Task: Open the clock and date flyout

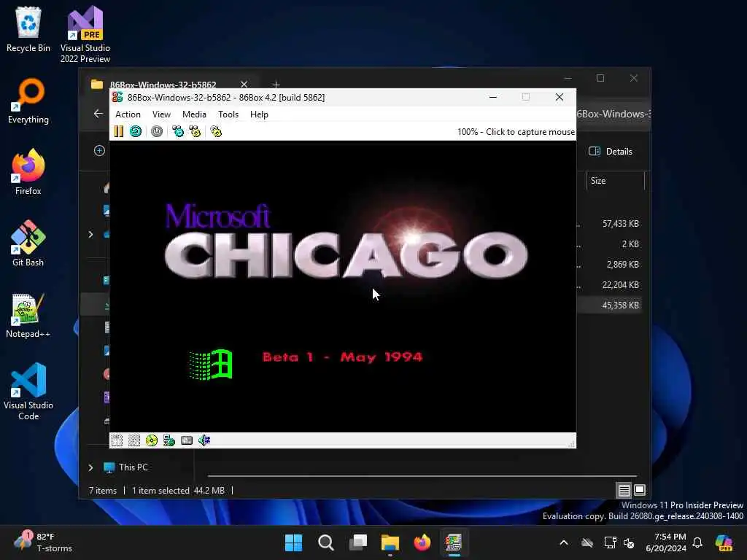Action: point(666,542)
